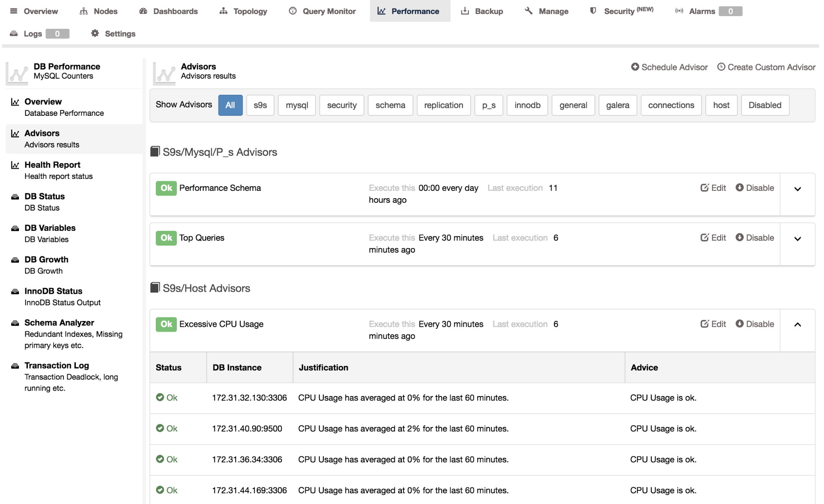This screenshot has height=504, width=824.
Task: Open the Performance tab
Action: coord(410,11)
